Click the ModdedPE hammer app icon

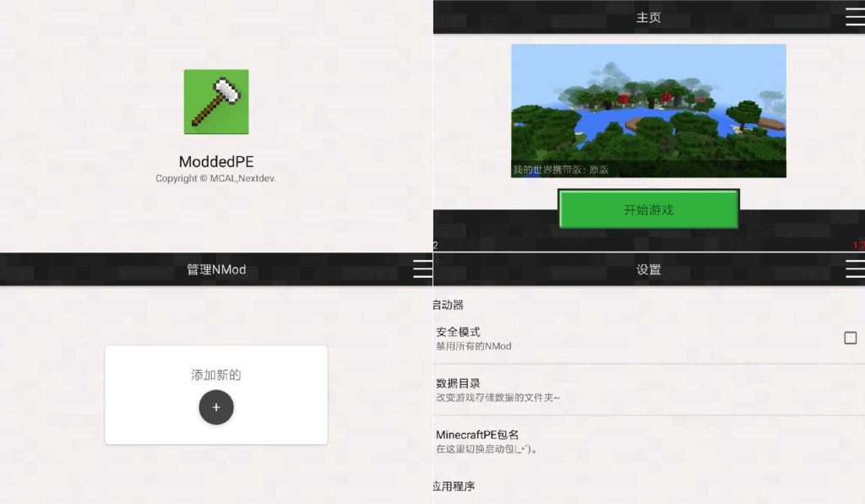216,102
